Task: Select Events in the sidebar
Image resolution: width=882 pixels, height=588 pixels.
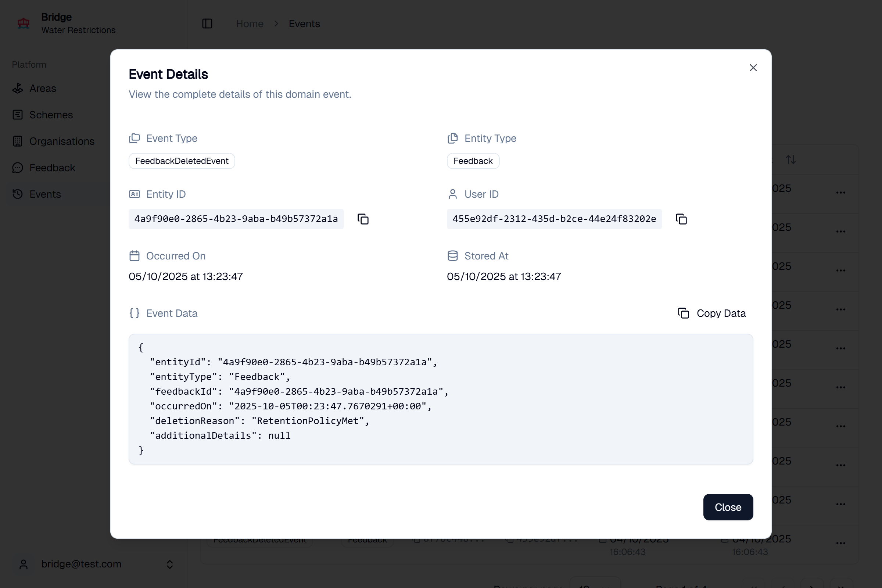Action: pyautogui.click(x=45, y=194)
